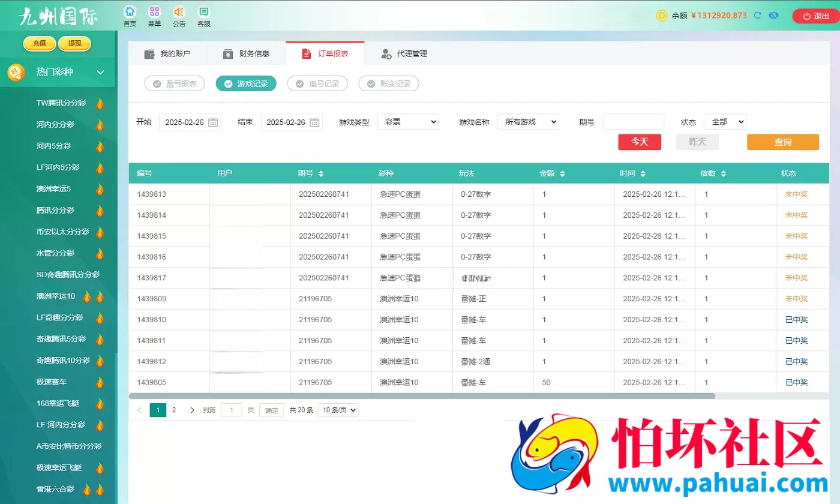Open 澳洲幸运10 in the sidebar

point(56,296)
